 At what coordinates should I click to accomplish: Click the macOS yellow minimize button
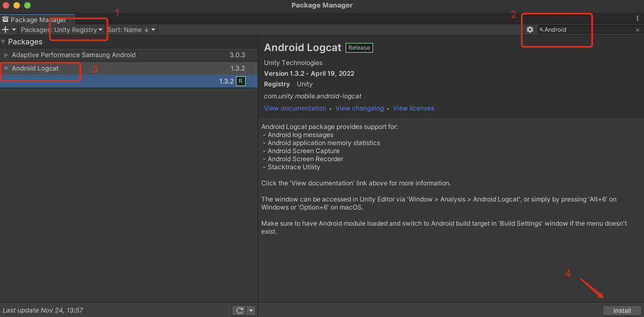(17, 5)
